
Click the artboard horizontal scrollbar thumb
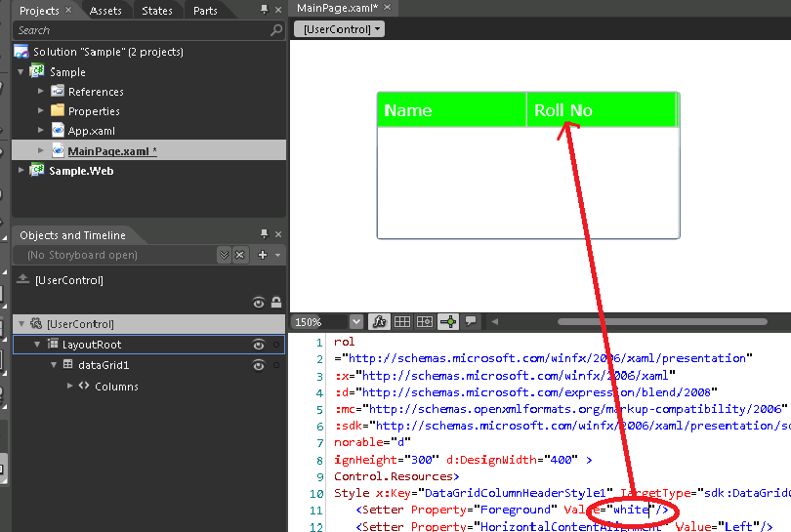tap(662, 322)
